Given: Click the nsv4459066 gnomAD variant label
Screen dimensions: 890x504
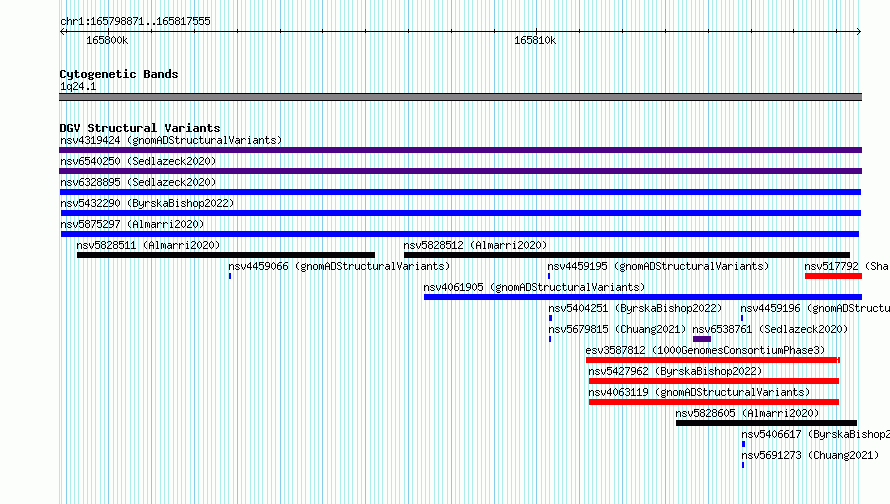Looking at the screenshot, I should tap(339, 266).
